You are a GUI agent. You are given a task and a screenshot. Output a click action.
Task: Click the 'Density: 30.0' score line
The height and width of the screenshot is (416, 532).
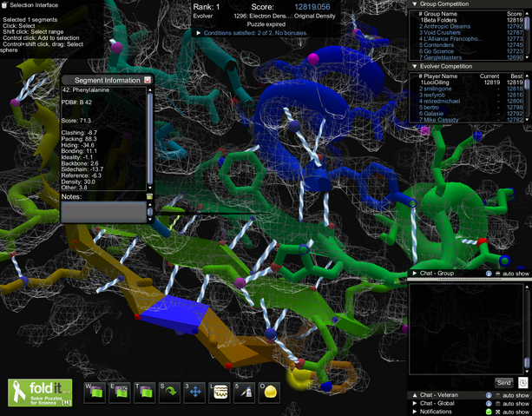[78, 182]
